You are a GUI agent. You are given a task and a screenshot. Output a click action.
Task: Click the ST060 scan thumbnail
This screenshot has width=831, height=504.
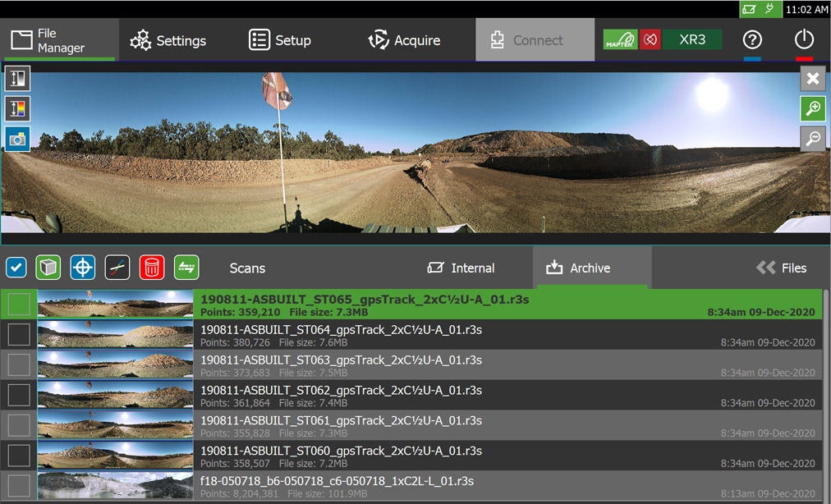116,456
